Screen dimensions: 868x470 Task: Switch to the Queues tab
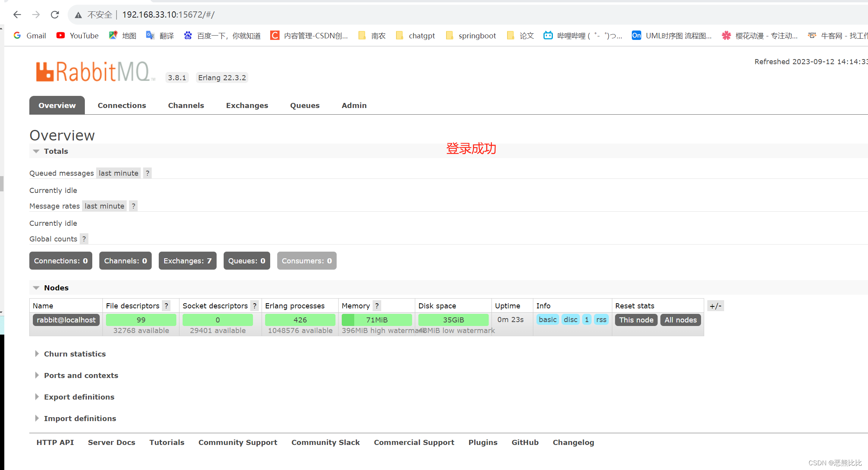point(305,105)
